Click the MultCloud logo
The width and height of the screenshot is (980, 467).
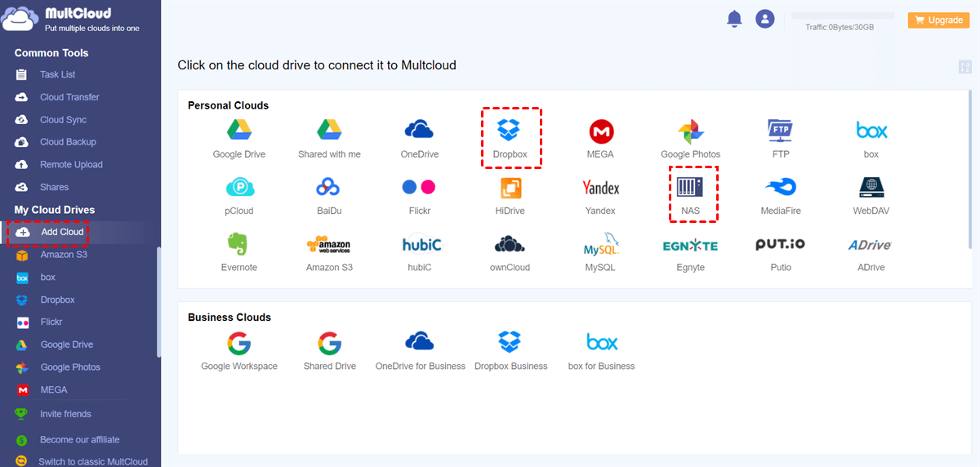(72, 20)
